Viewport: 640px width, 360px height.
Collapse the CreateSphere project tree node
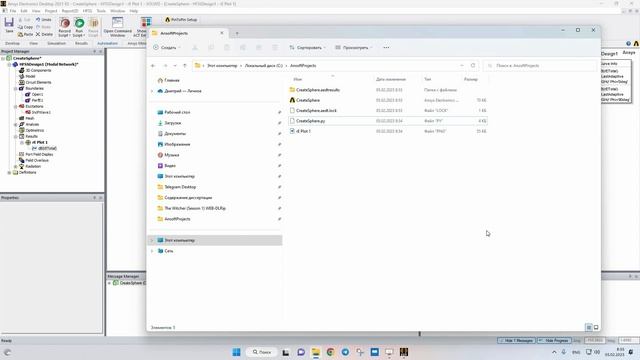(3, 58)
